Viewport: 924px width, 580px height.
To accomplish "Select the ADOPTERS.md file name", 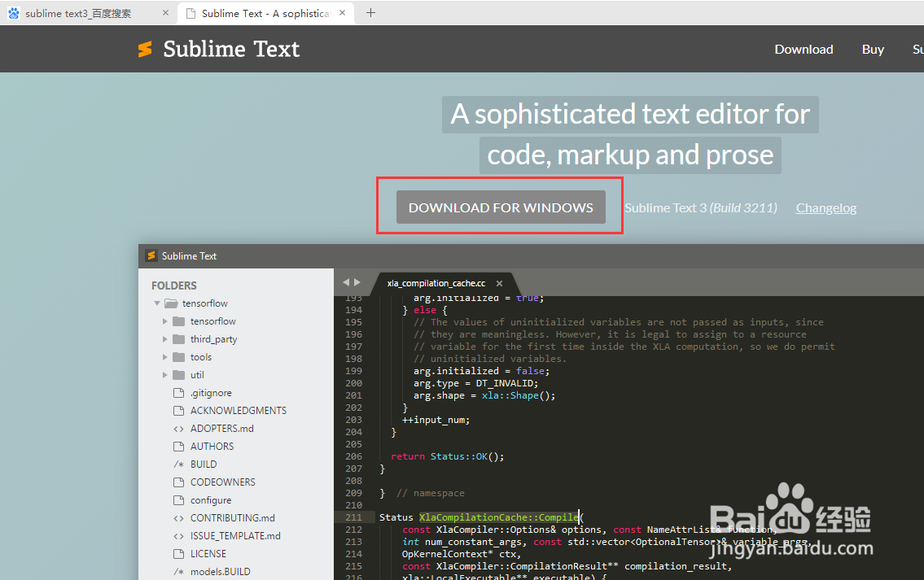I will click(221, 429).
